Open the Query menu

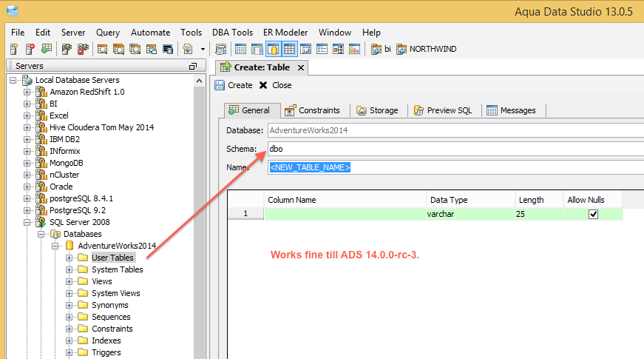(108, 33)
